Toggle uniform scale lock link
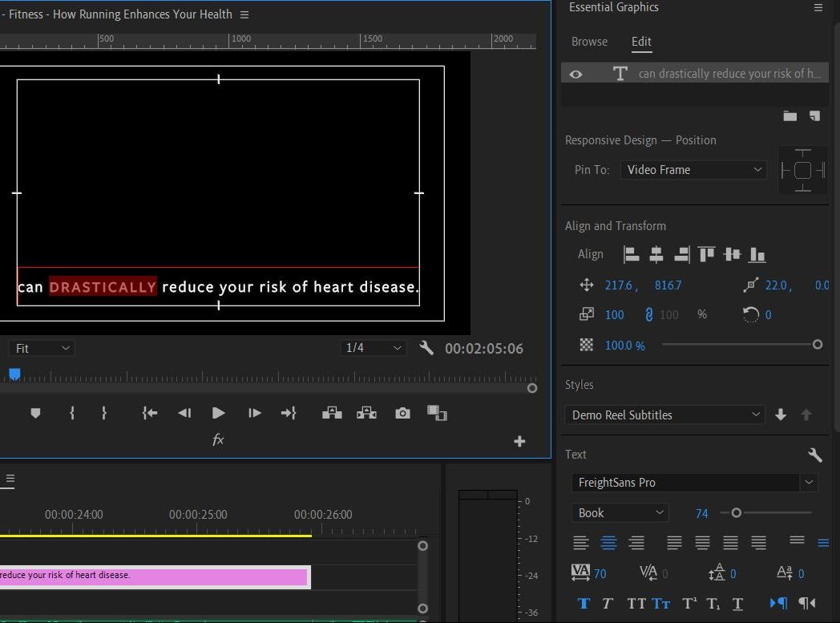Screen dimensions: 840x623 tap(648, 314)
